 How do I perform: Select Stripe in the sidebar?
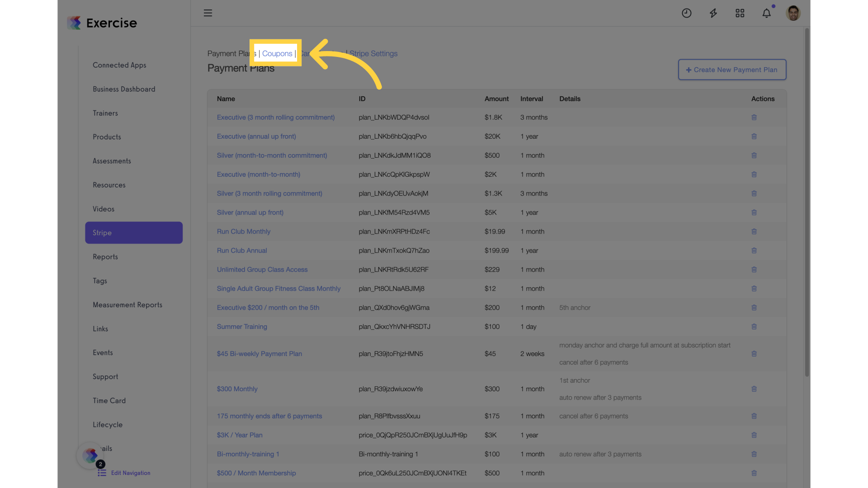click(134, 233)
